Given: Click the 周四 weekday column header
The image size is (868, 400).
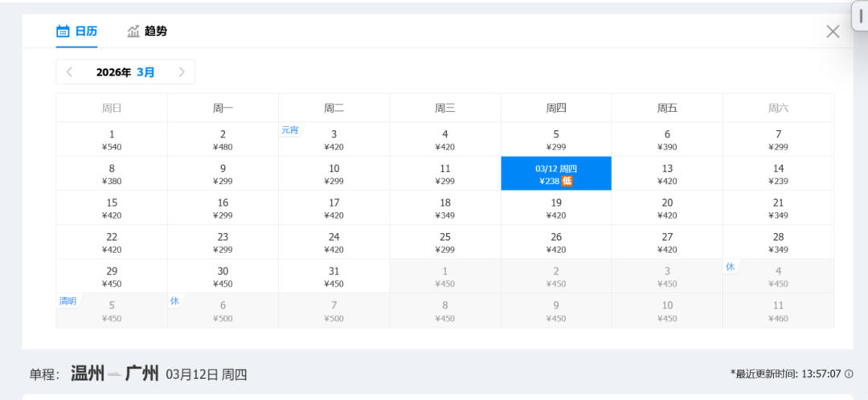Looking at the screenshot, I should pyautogui.click(x=555, y=108).
